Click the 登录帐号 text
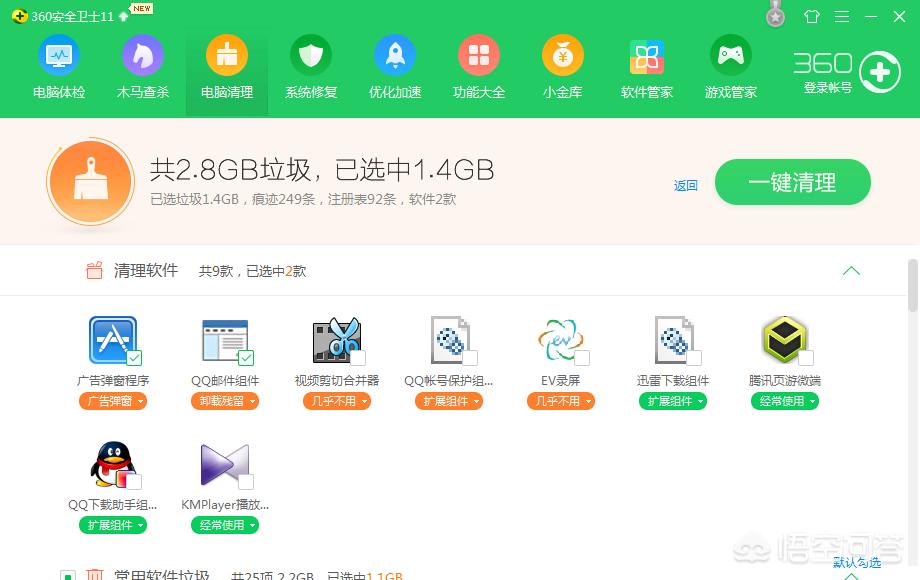Image resolution: width=920 pixels, height=580 pixels. (x=827, y=88)
